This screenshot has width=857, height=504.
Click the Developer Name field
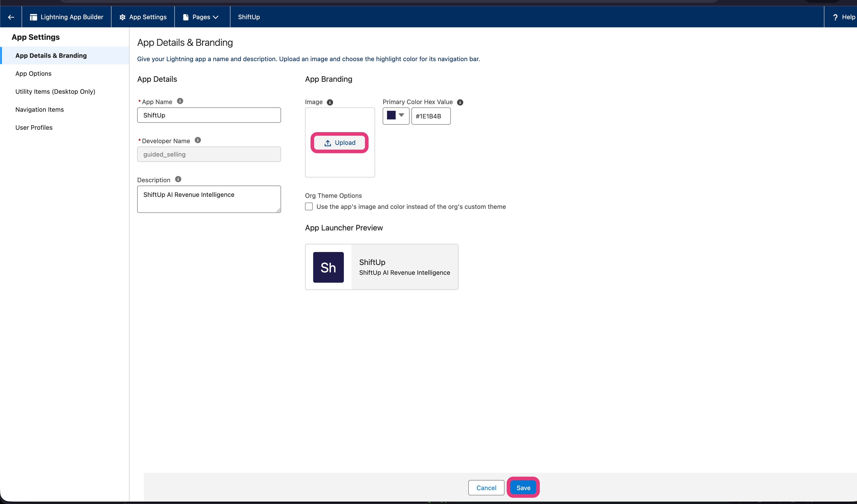tap(209, 154)
